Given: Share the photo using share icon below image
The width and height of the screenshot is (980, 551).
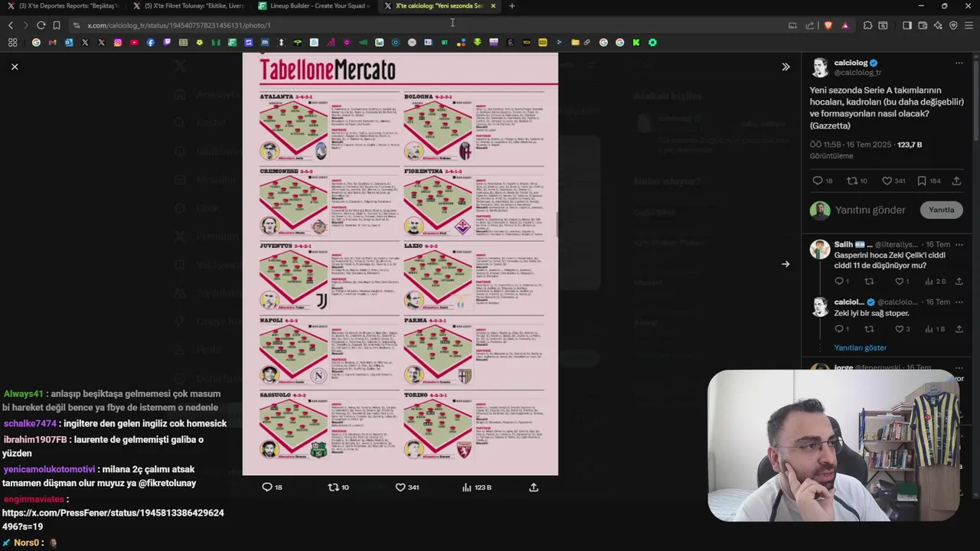Looking at the screenshot, I should (534, 487).
